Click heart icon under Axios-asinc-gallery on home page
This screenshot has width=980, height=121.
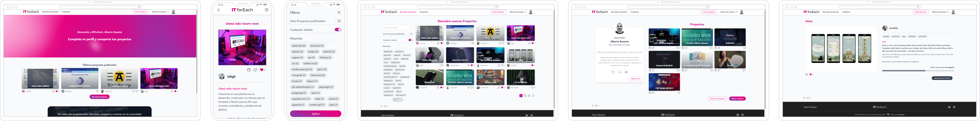click(x=56, y=91)
